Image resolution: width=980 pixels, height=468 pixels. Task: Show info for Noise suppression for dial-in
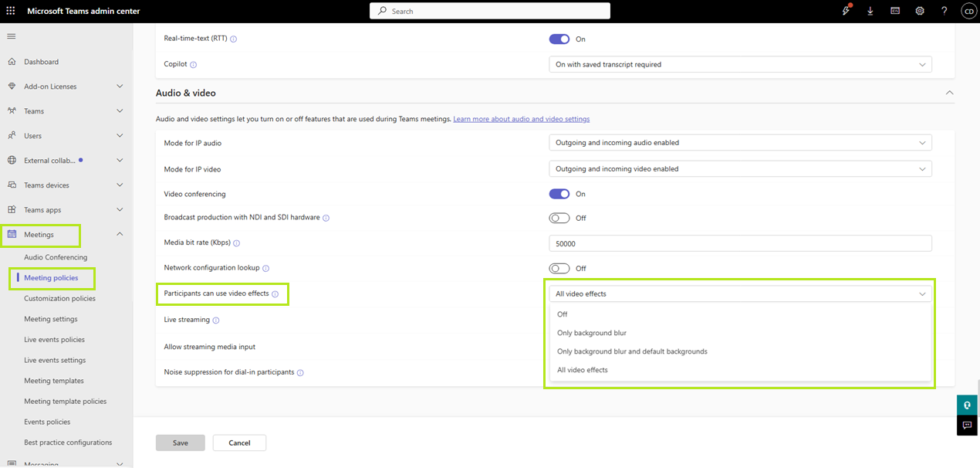(x=300, y=373)
